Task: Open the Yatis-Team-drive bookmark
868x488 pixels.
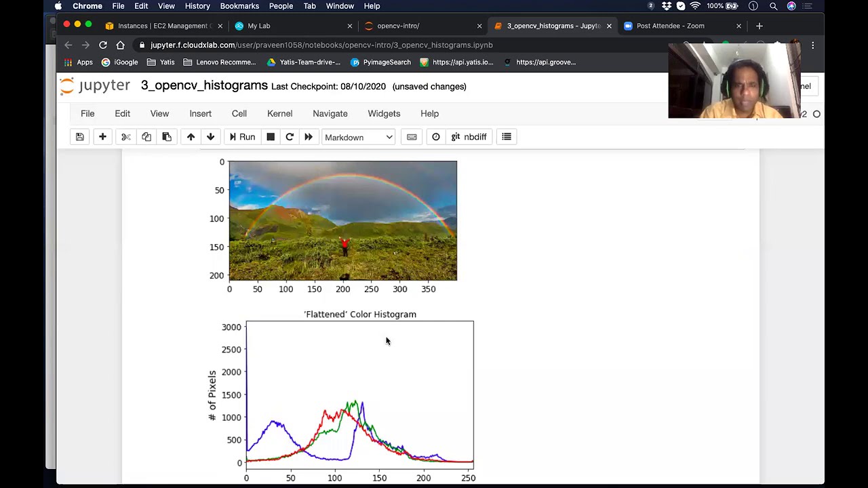Action: (x=304, y=62)
